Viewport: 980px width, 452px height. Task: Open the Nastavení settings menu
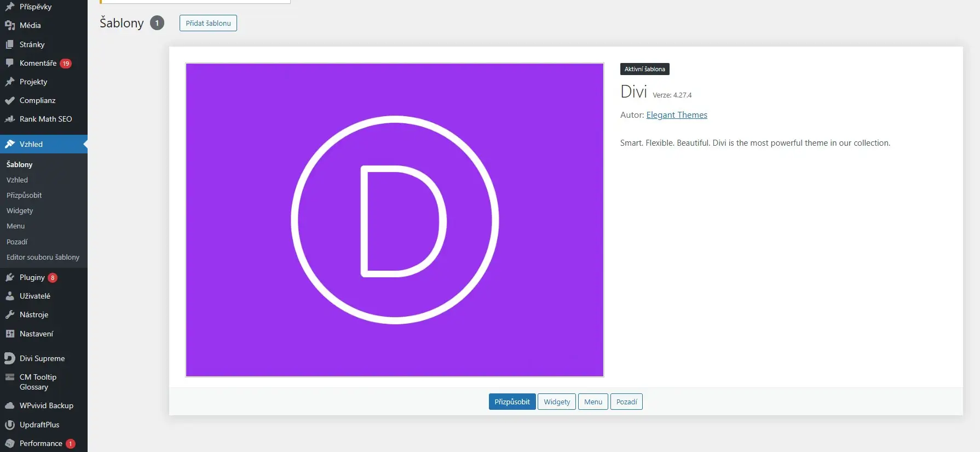(x=36, y=334)
